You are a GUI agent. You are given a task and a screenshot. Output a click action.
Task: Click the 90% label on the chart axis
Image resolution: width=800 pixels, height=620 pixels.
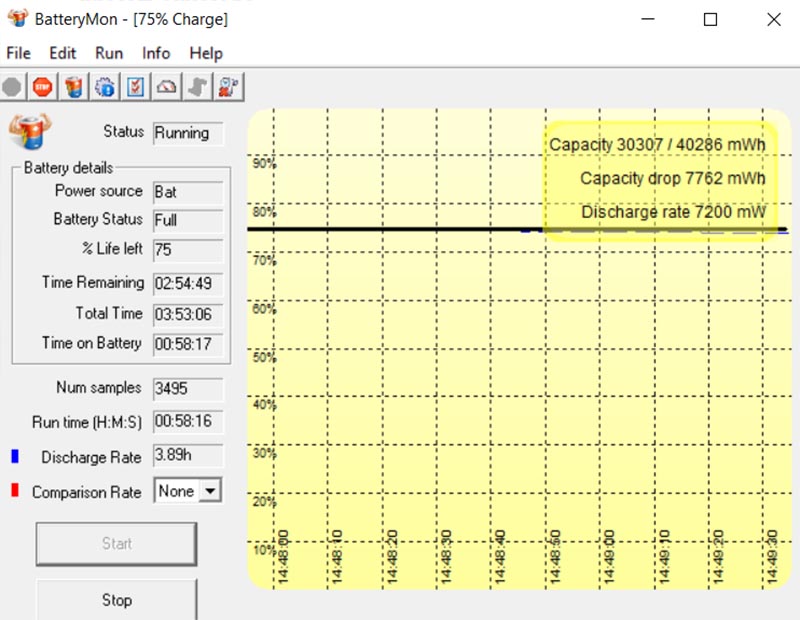[264, 164]
